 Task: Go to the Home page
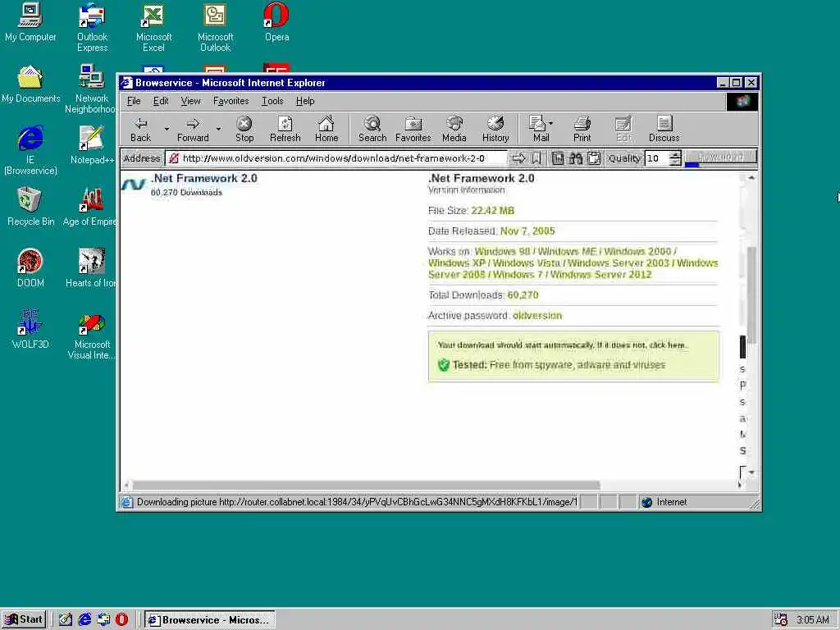point(326,129)
